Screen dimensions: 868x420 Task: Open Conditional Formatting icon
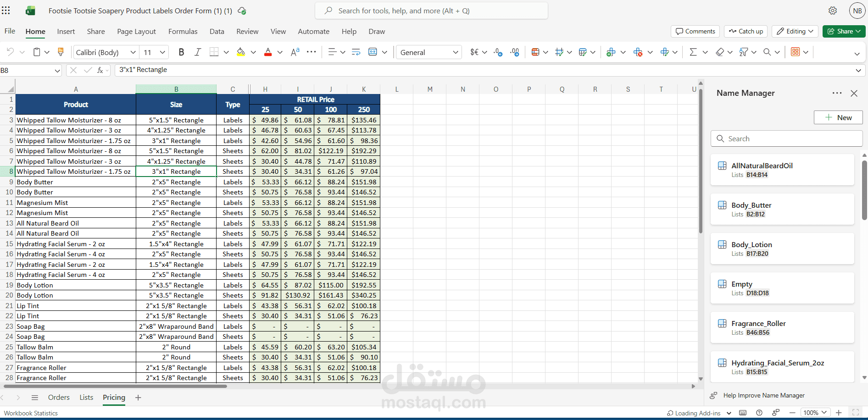(535, 52)
